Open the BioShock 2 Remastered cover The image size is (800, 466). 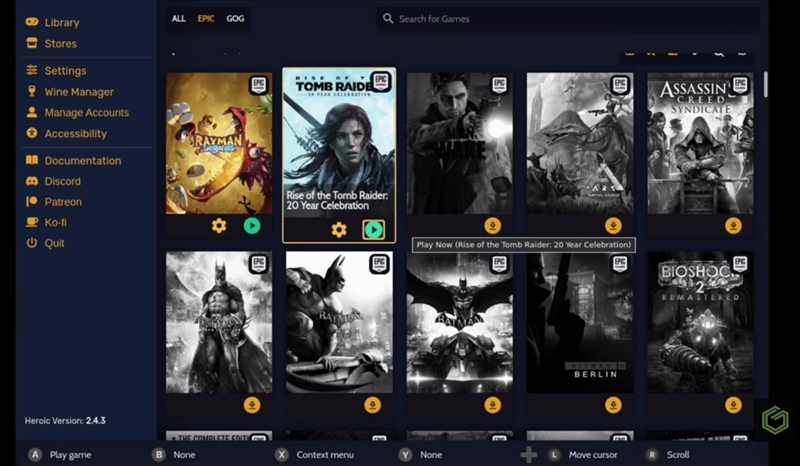701,322
